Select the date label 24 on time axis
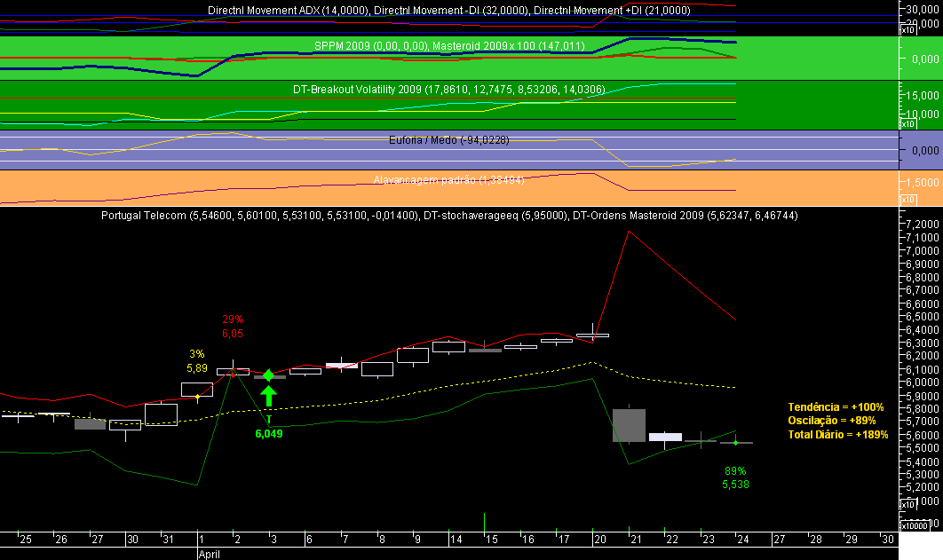Screen dimensions: 943x560 [742, 540]
